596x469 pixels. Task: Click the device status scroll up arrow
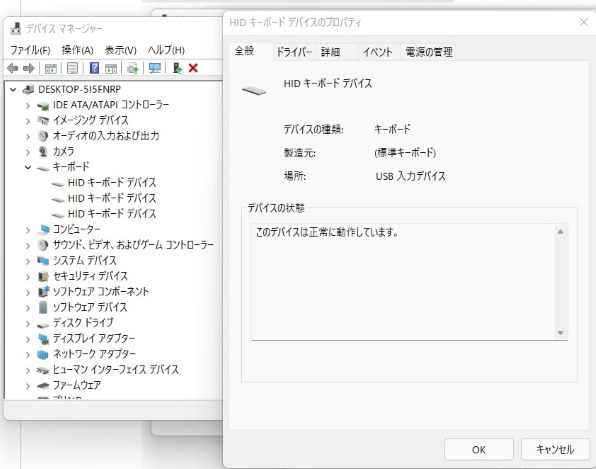(x=560, y=232)
